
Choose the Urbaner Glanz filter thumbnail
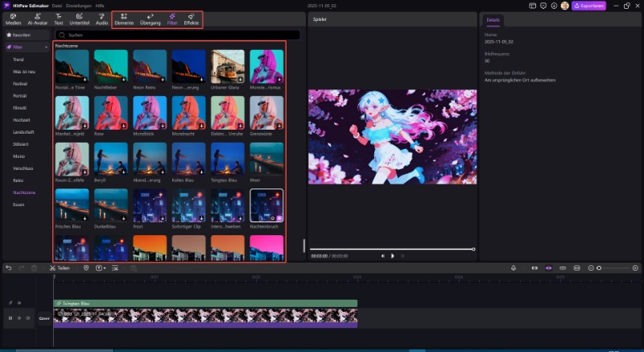228,67
